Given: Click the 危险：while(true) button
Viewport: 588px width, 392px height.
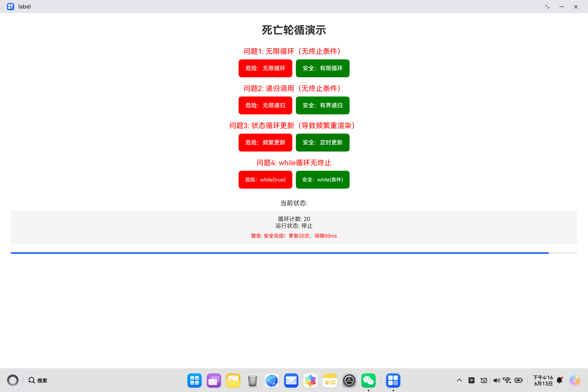Looking at the screenshot, I should tap(265, 179).
